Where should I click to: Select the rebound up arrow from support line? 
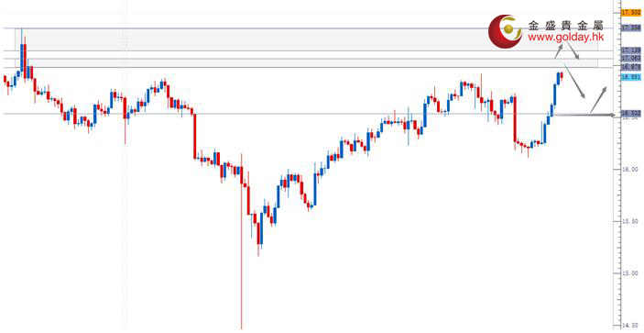(x=598, y=100)
